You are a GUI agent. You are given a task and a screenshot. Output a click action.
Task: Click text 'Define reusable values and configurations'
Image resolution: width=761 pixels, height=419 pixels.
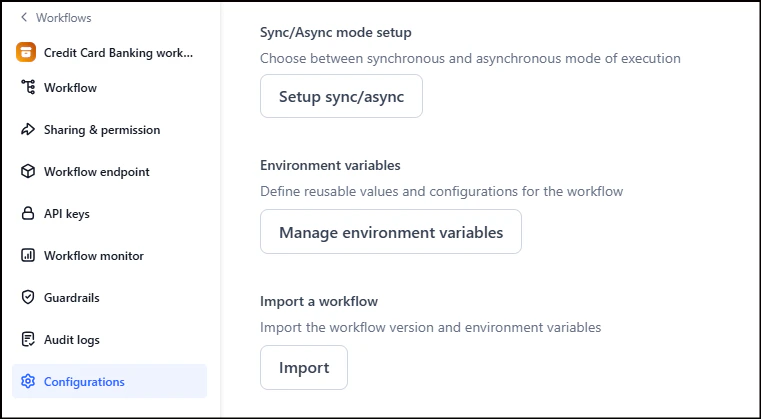pyautogui.click(x=389, y=191)
